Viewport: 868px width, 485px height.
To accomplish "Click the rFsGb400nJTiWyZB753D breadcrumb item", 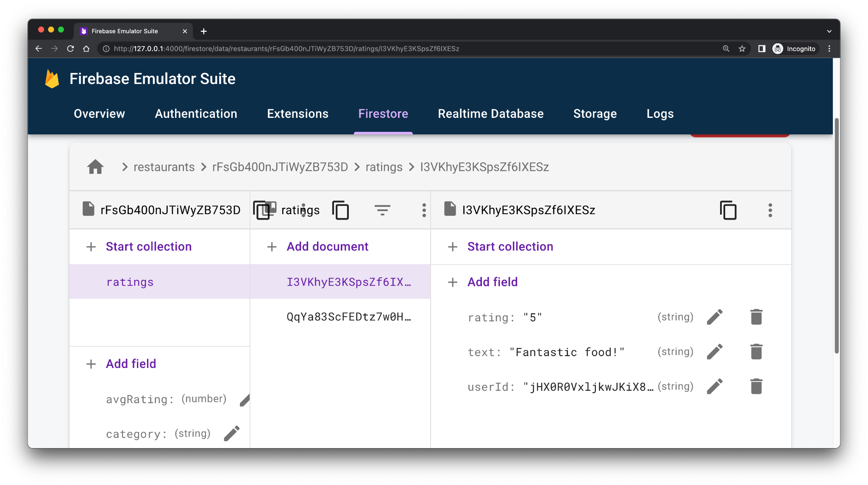I will [280, 167].
